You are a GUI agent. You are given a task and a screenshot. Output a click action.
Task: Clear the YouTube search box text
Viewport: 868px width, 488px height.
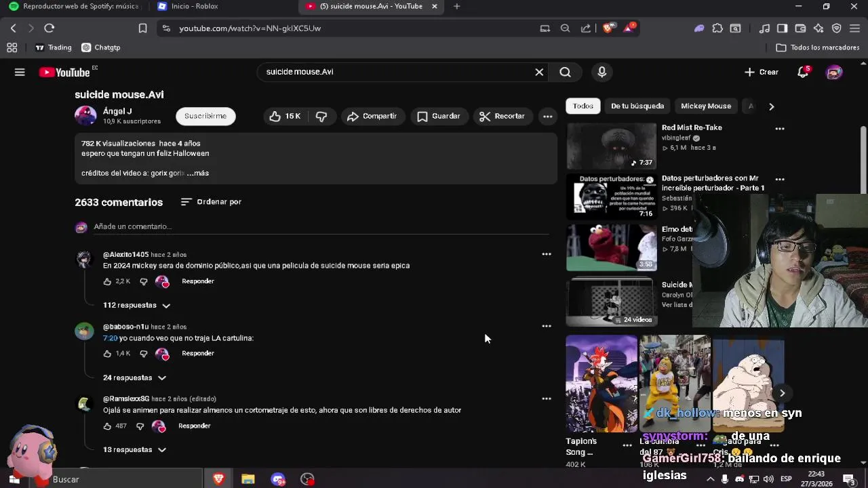[539, 72]
